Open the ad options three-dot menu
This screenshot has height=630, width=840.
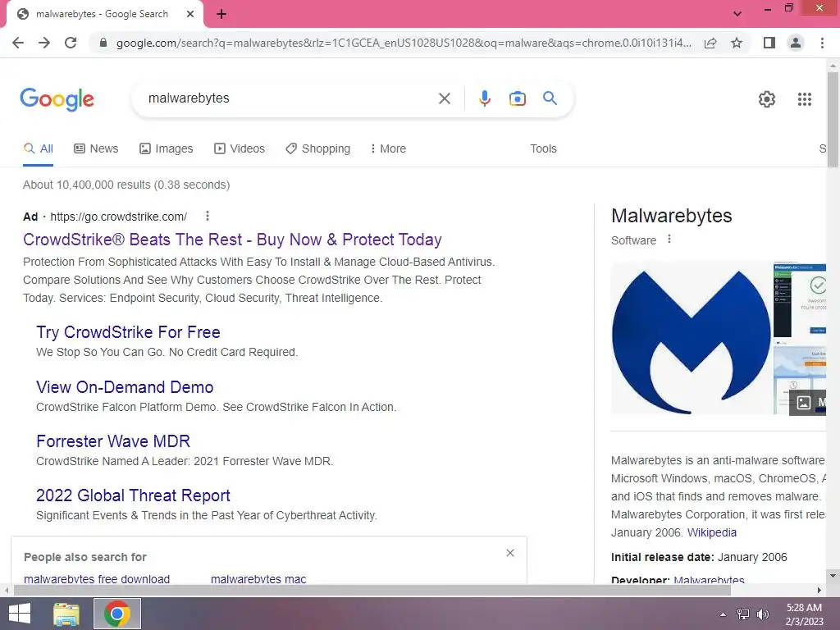coord(208,216)
